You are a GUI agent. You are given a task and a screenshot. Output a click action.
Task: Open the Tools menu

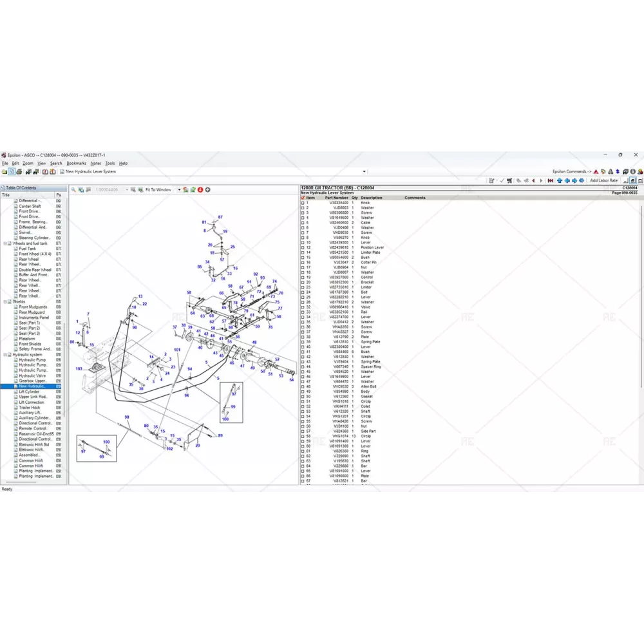pyautogui.click(x=110, y=164)
